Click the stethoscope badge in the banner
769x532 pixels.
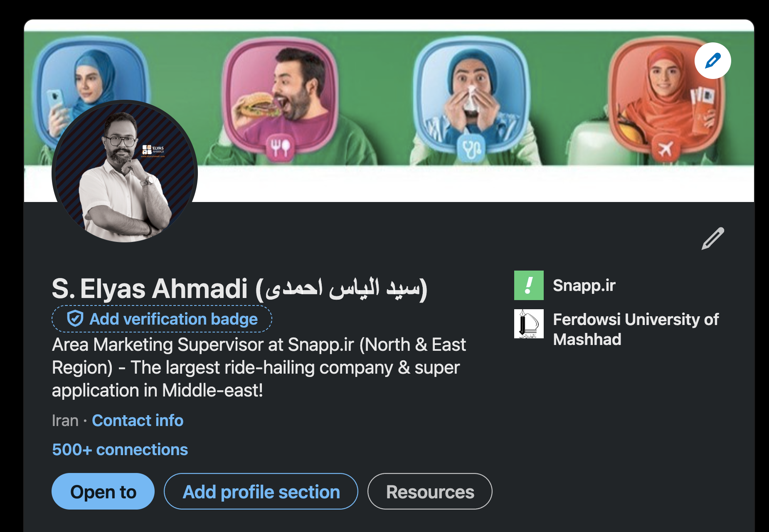[471, 148]
